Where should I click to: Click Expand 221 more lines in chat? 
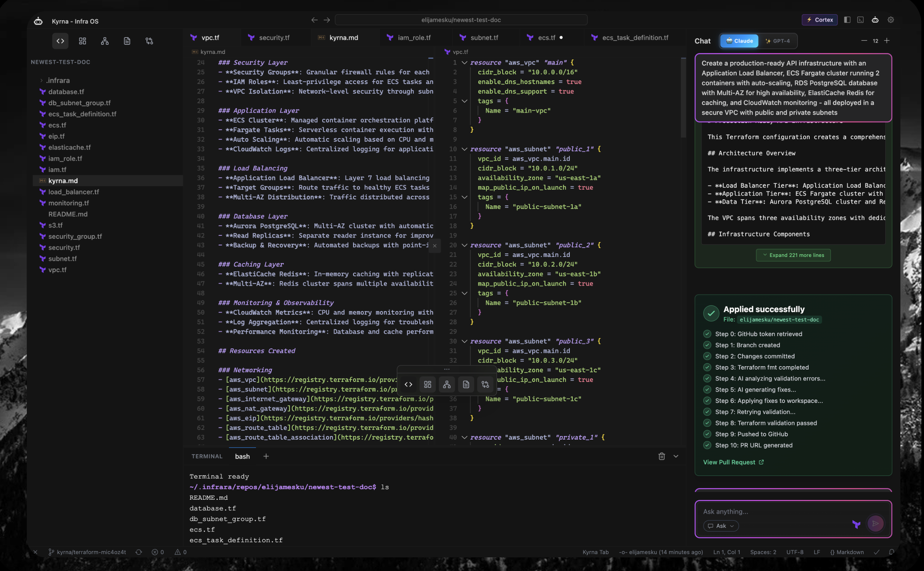[x=793, y=255]
